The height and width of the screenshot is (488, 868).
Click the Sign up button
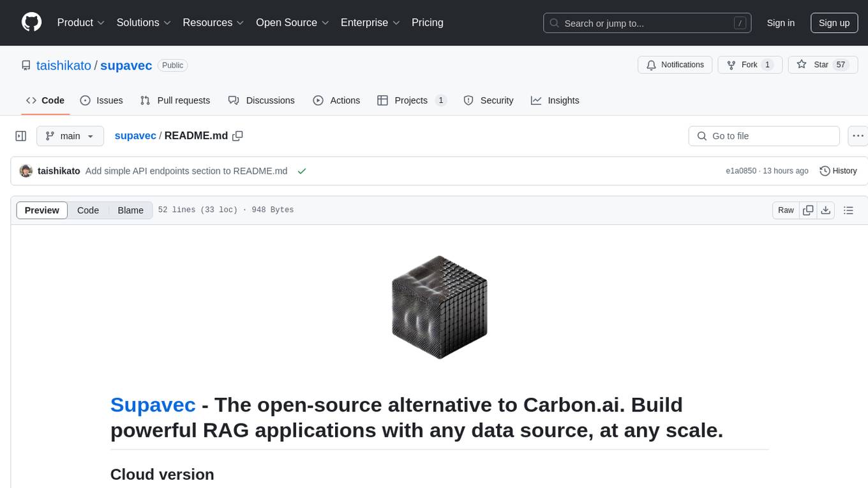834,23
